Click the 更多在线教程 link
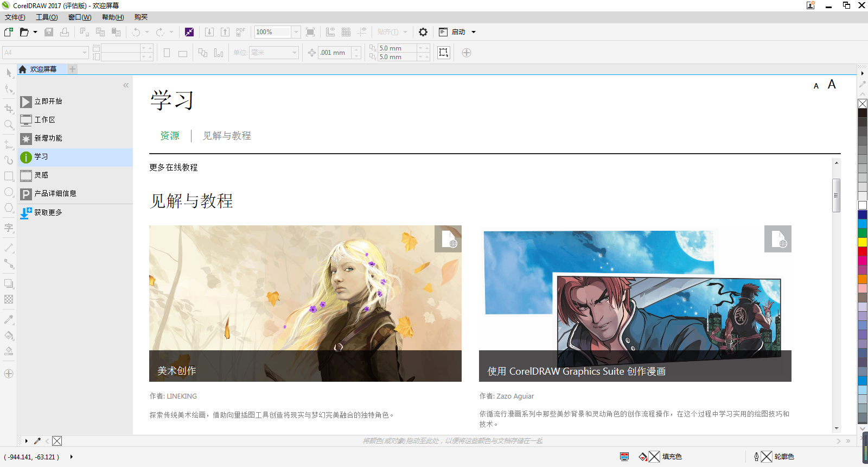Screen dimensions: 868x467 pyautogui.click(x=174, y=167)
